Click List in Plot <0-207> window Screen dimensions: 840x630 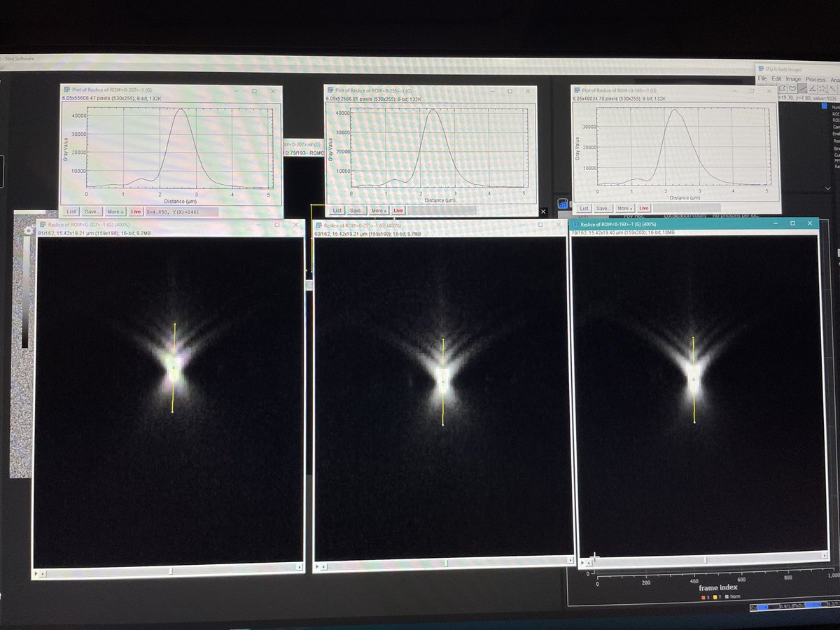click(x=71, y=211)
